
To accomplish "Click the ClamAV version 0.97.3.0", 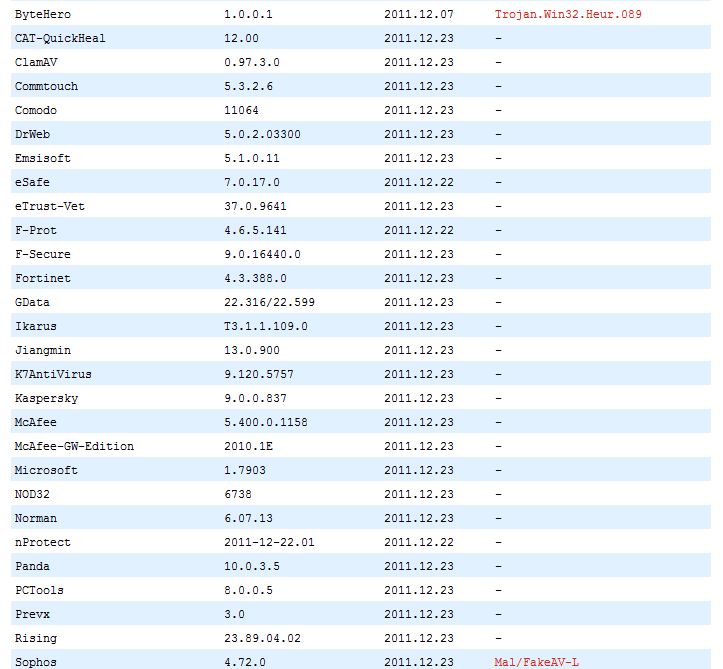I will 252,62.
